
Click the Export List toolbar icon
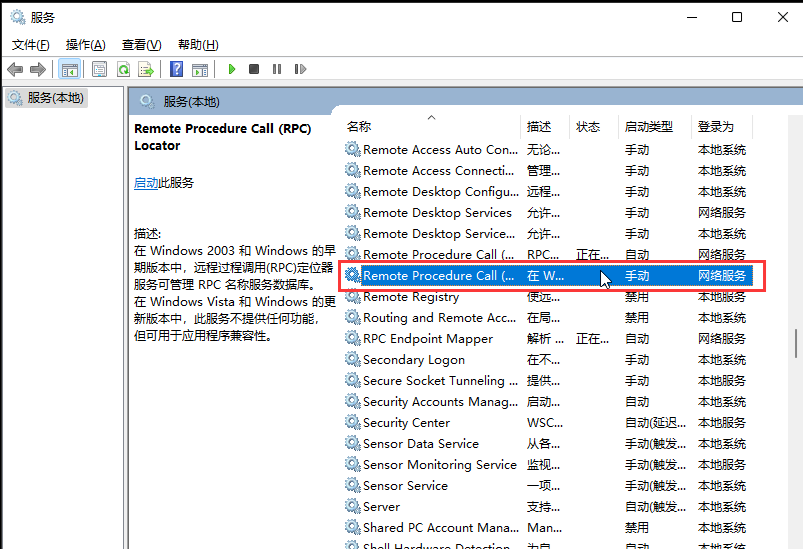pos(146,69)
